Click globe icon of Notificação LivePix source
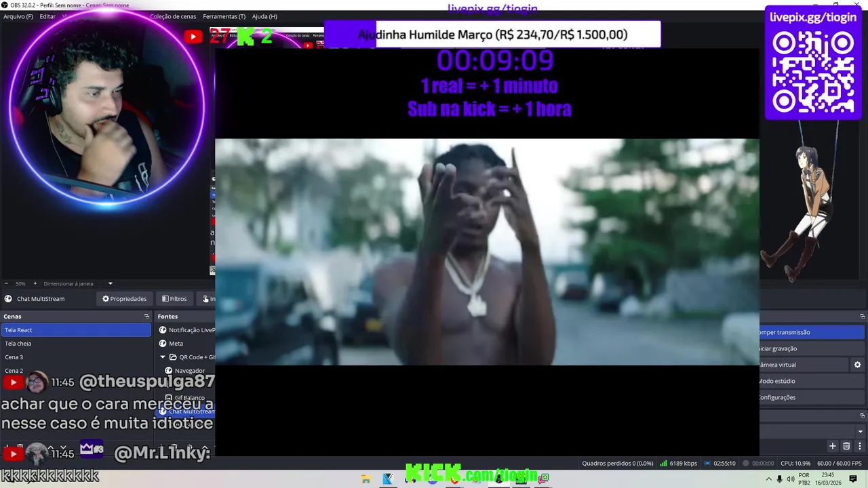Screen dimensions: 868x488 (x=163, y=330)
